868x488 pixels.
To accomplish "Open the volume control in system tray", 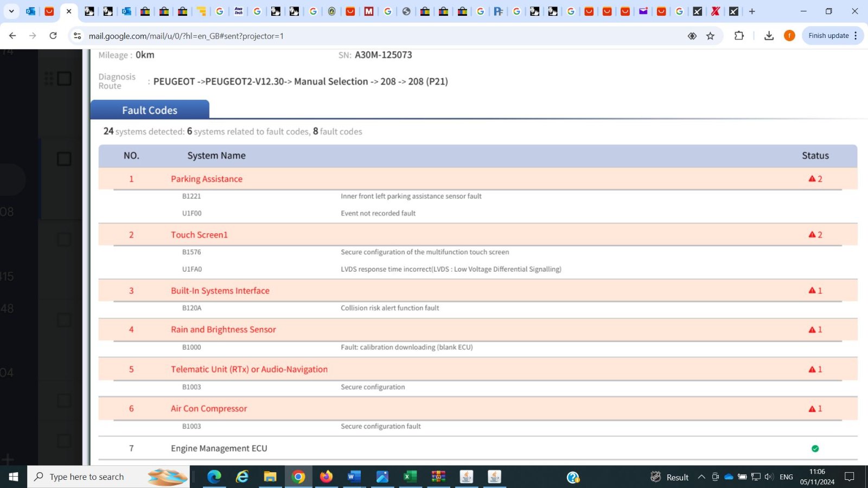I will pos(769,477).
